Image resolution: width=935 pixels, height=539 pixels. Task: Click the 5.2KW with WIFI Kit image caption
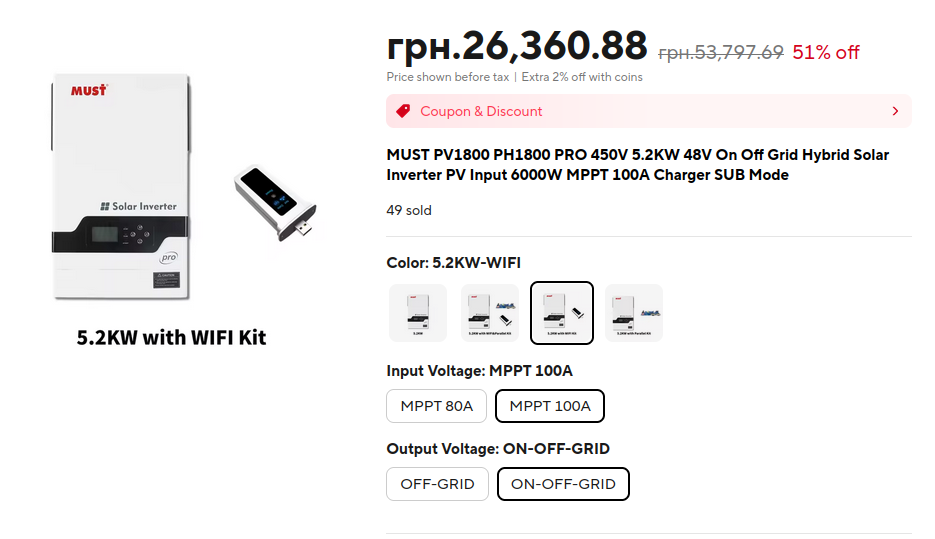[171, 337]
